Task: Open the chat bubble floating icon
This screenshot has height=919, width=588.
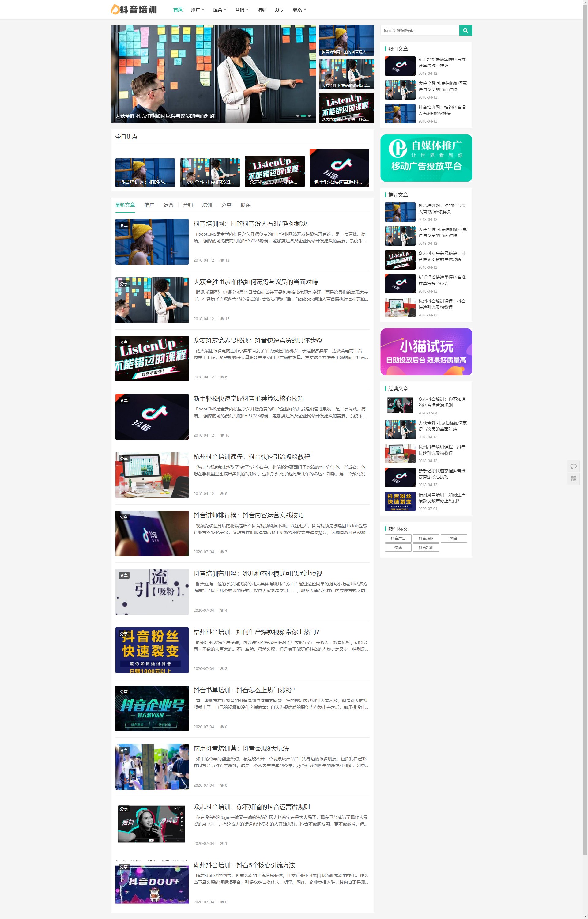Action: coord(573,466)
